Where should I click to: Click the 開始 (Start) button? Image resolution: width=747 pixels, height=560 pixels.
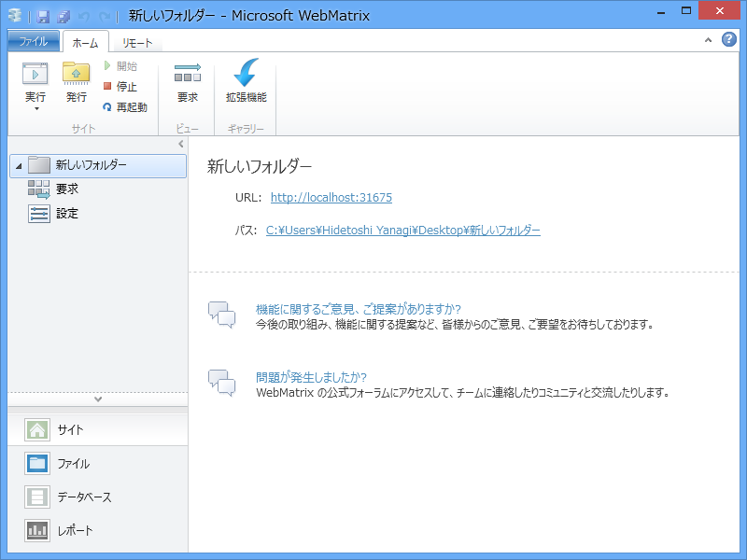click(120, 65)
